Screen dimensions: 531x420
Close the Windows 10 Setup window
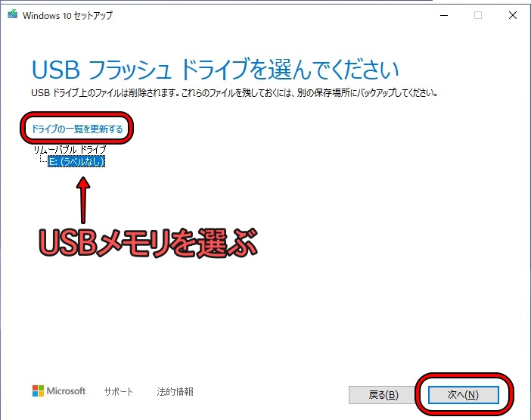(513, 15)
